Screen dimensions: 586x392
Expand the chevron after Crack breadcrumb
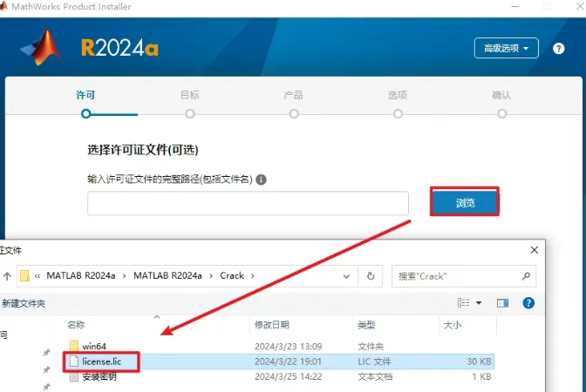[253, 276]
